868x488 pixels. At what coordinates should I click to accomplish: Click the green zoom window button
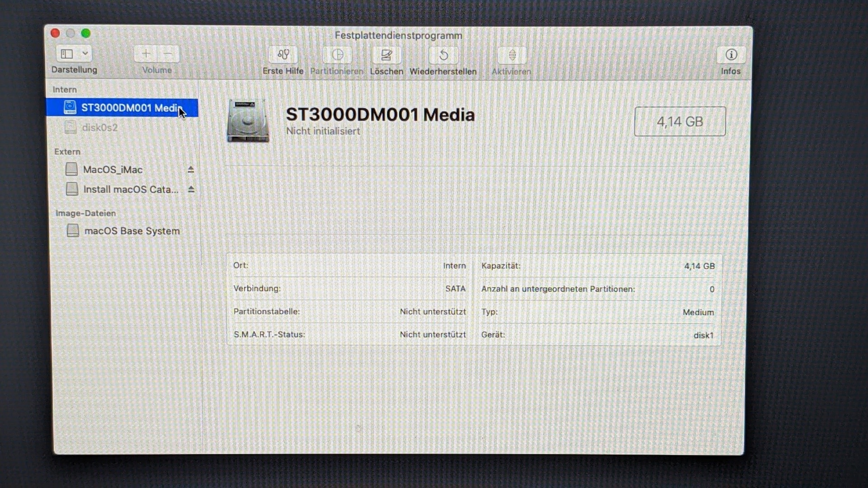pyautogui.click(x=86, y=33)
